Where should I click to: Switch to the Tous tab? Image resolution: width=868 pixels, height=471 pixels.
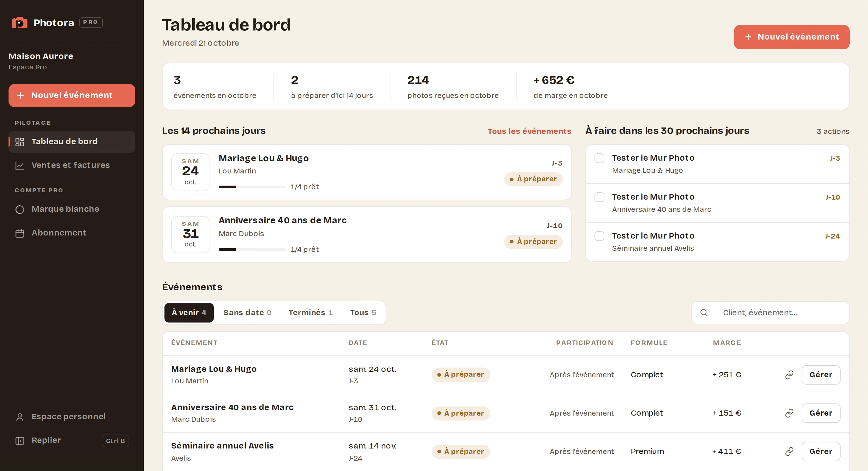tap(363, 313)
